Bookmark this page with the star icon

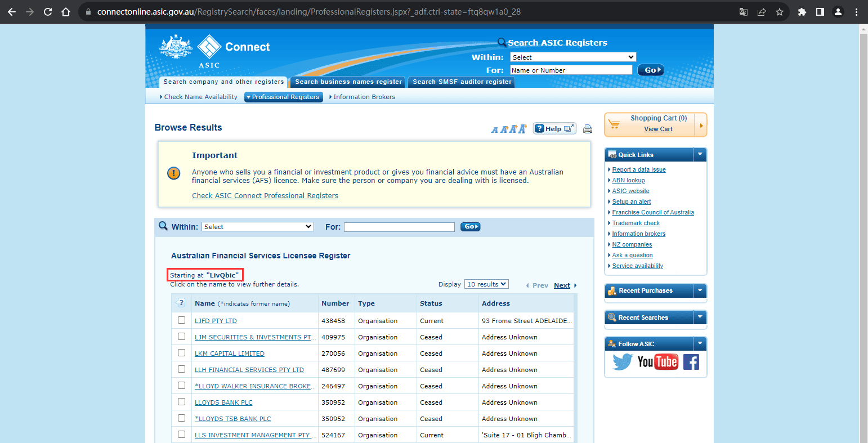point(780,12)
